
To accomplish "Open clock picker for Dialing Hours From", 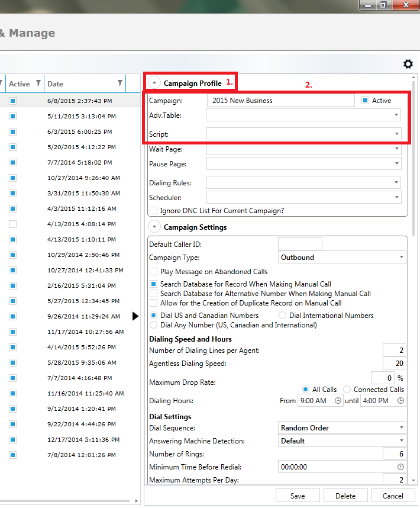I will point(338,401).
